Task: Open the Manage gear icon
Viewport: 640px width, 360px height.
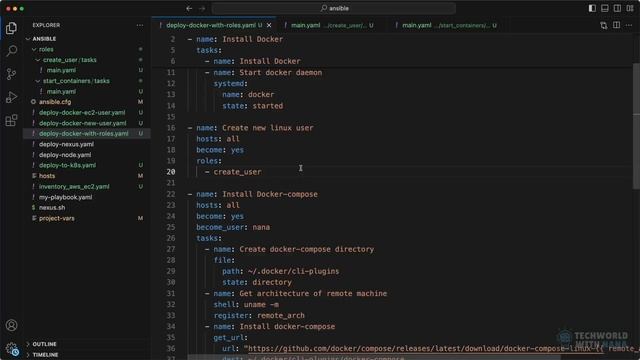Action: [x=11, y=349]
